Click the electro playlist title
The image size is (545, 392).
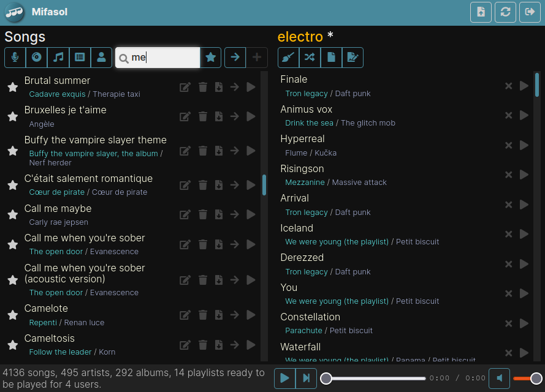[300, 37]
